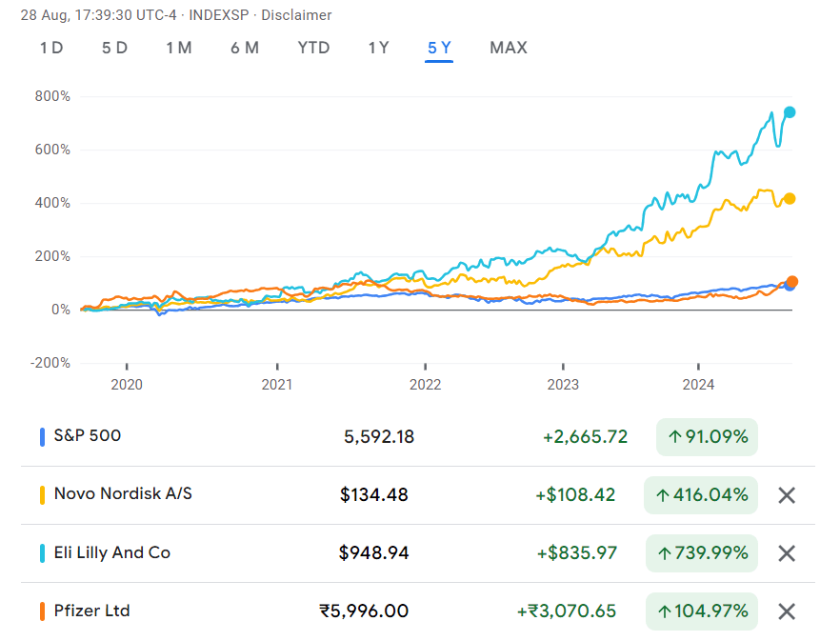This screenshot has height=641, width=840.
Task: Select the MAX time range
Action: coord(508,48)
